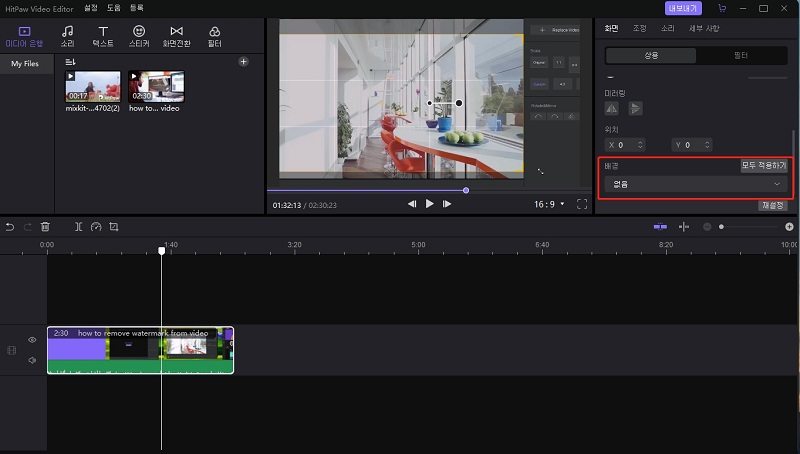The width and height of the screenshot is (800, 454).
Task: Click the 모두 적용하기 apply-all button
Action: (x=763, y=165)
